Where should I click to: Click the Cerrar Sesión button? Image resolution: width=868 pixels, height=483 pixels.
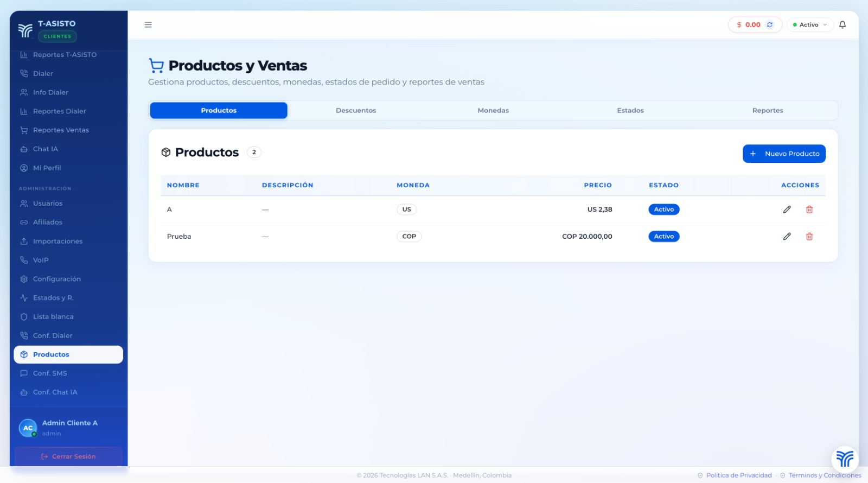pyautogui.click(x=68, y=456)
